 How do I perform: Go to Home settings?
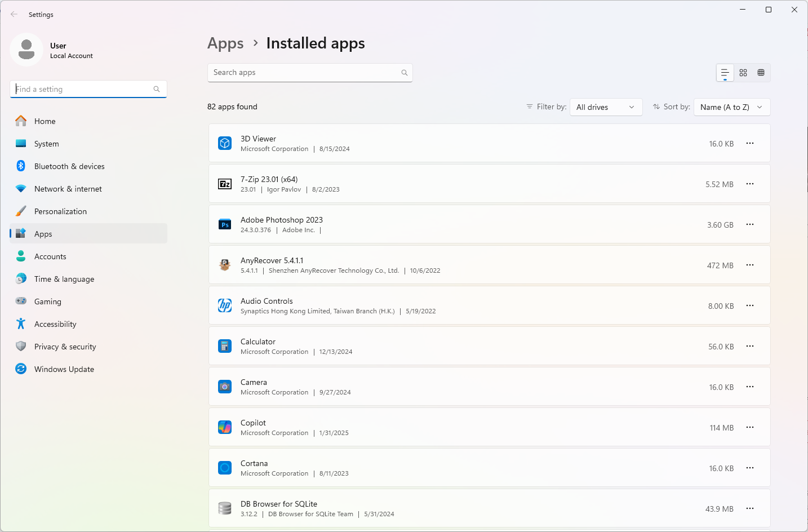point(88,121)
